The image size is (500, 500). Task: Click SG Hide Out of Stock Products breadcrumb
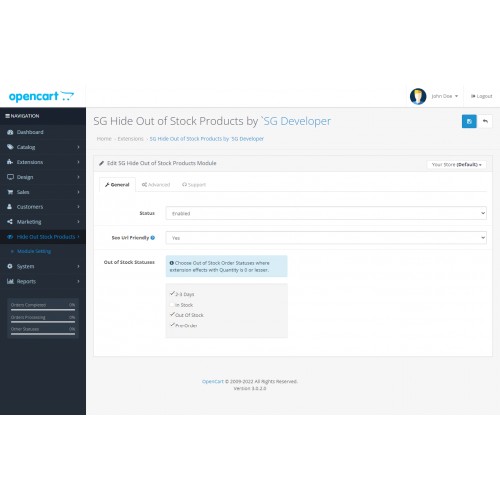click(206, 139)
